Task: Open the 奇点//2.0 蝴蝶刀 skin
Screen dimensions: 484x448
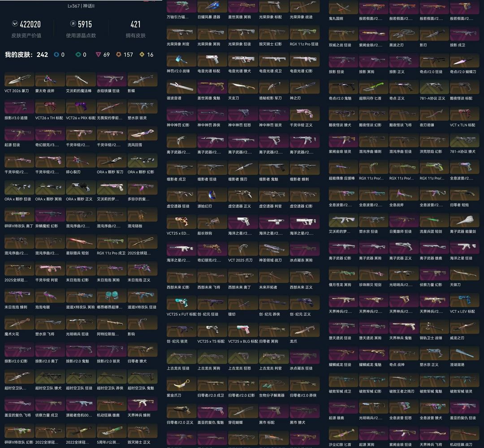Action: (465, 60)
